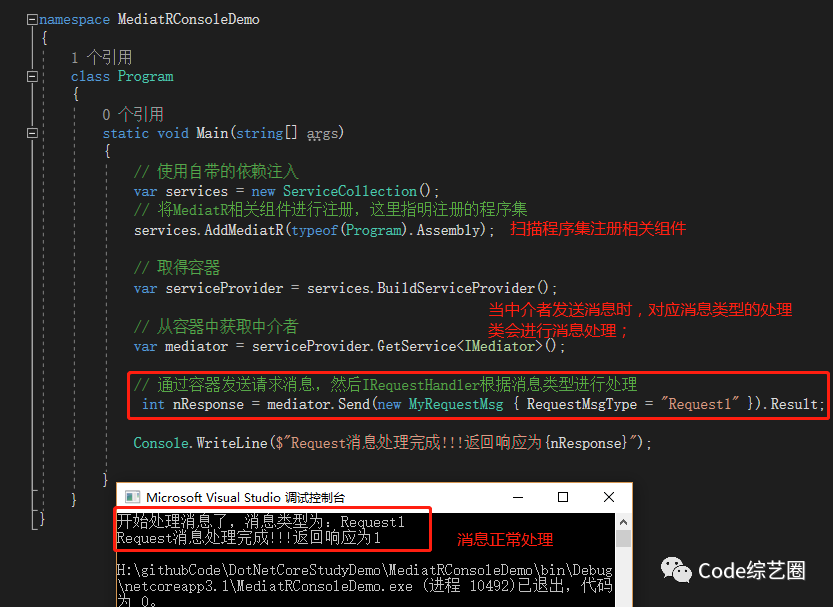The width and height of the screenshot is (833, 607).
Task: Click the debug console title bar text
Action: (x=245, y=498)
